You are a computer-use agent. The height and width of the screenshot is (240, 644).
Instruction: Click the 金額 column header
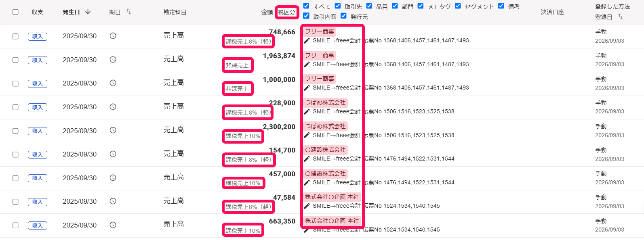(x=267, y=12)
